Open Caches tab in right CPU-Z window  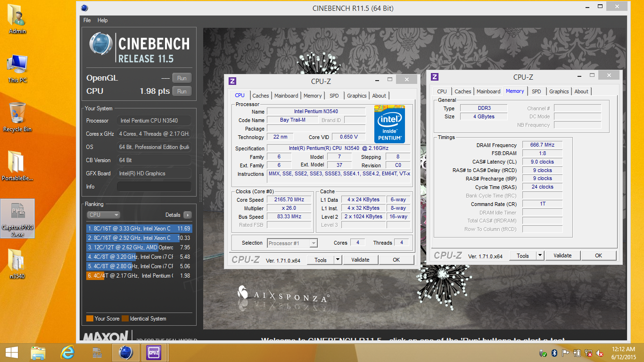(463, 91)
